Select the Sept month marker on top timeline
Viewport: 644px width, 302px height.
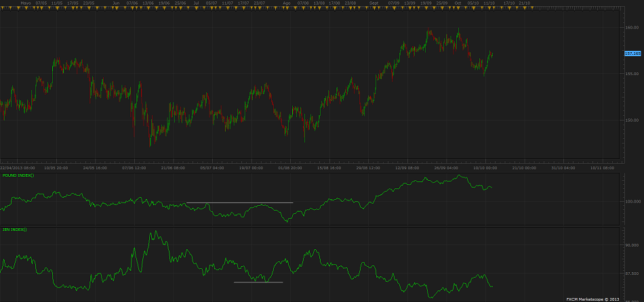point(374,3)
